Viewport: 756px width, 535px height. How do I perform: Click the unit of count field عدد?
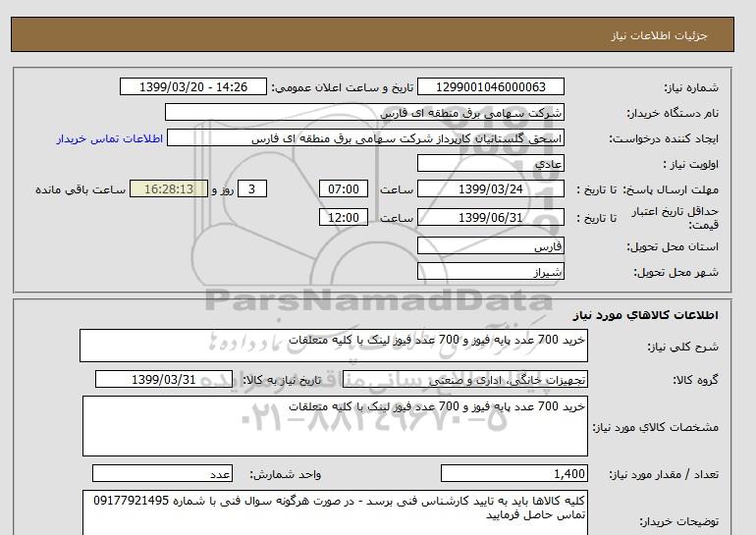point(162,474)
